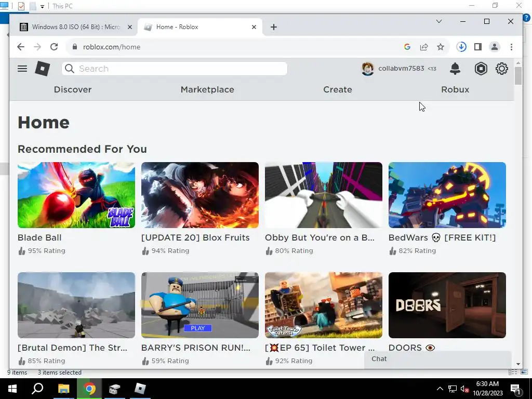Image resolution: width=532 pixels, height=399 pixels.
Task: Open the Blox Fruits game thumbnail
Action: coord(200,195)
